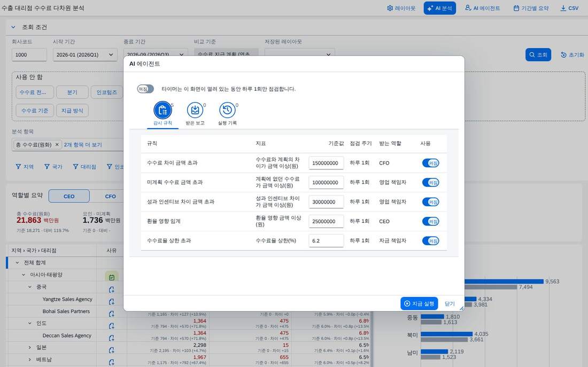Open the 기간별 요약 view
The width and height of the screenshot is (588, 367).
click(x=531, y=8)
